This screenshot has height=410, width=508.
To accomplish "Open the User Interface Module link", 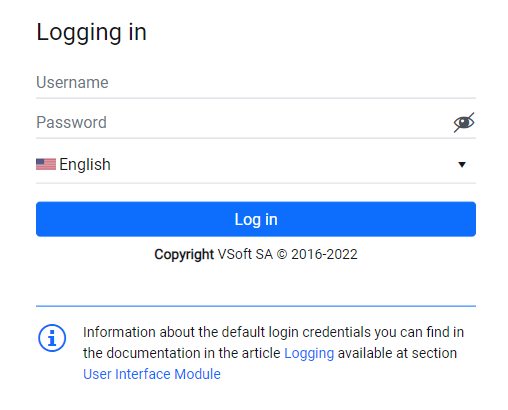I will pyautogui.click(x=152, y=374).
